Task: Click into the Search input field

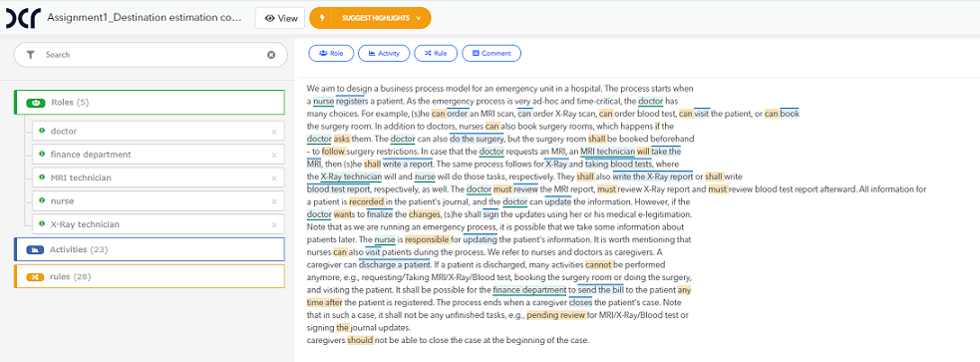Action: point(150,55)
